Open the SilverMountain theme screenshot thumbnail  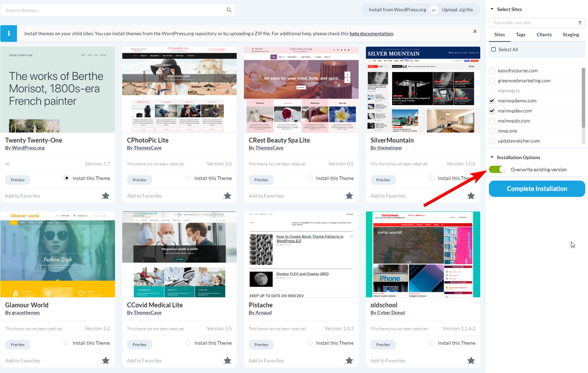point(423,90)
